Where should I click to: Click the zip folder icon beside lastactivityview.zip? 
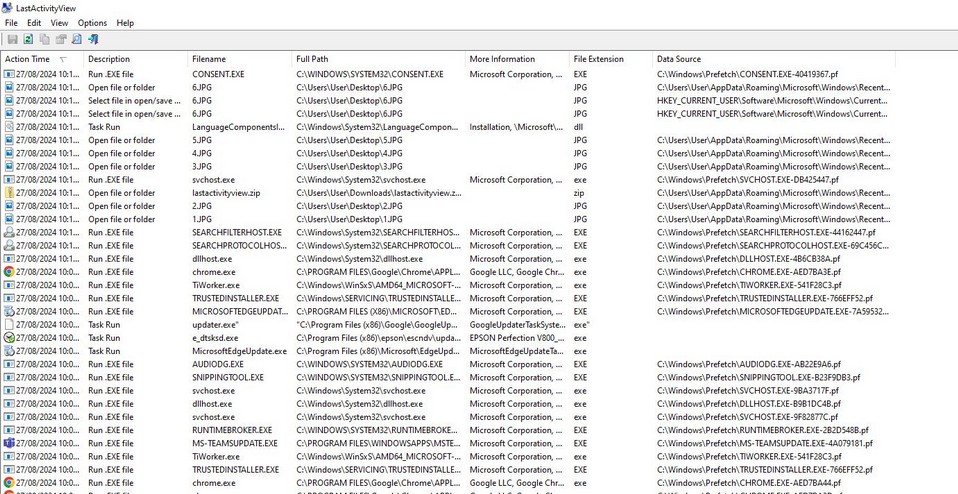click(x=9, y=193)
